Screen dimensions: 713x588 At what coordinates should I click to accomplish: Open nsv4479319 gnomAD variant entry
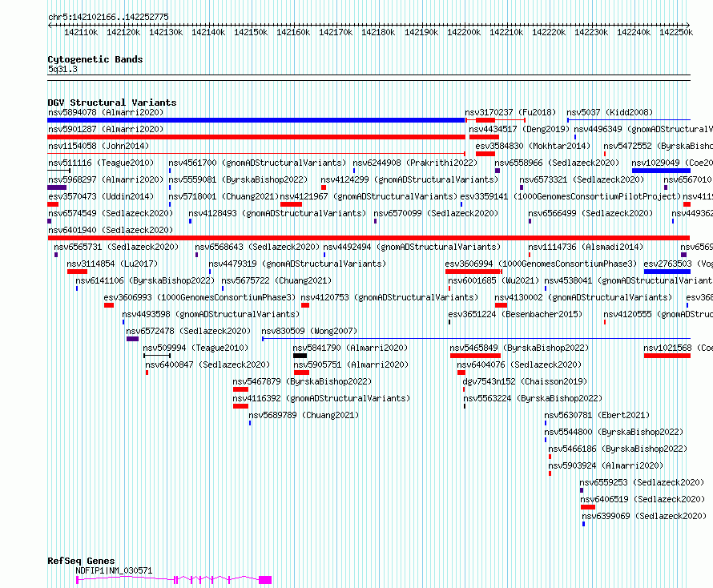(x=297, y=264)
